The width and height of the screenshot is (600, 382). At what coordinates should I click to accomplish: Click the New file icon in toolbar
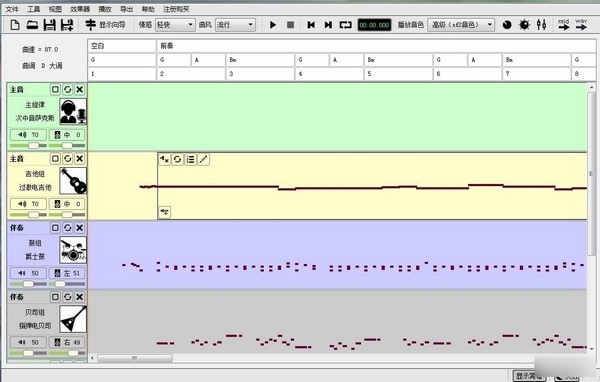[15, 25]
